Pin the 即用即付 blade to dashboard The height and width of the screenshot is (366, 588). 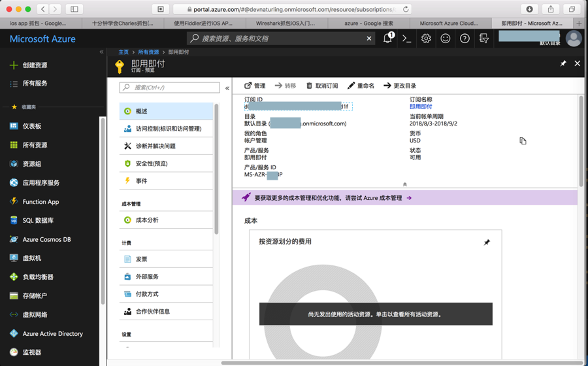point(563,63)
